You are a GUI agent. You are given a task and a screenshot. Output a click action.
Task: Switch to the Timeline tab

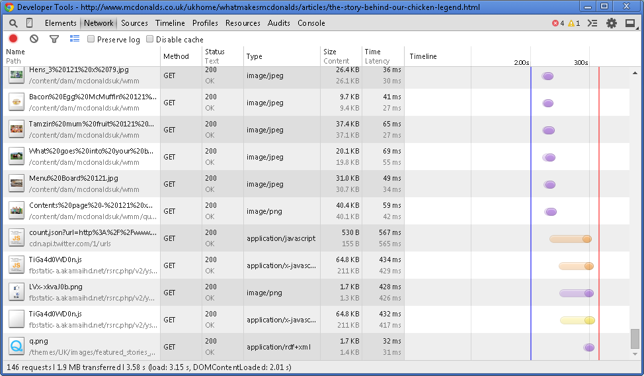click(170, 23)
